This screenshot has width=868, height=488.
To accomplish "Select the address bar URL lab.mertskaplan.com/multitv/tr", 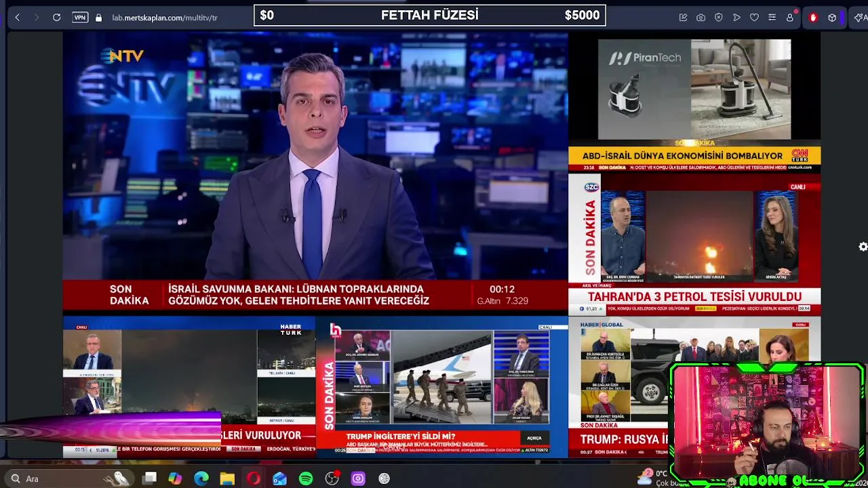I will click(x=165, y=18).
